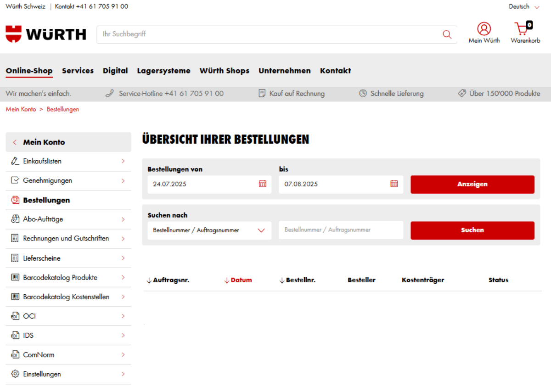Follow the Mein Konto breadcrumb link

coord(21,109)
